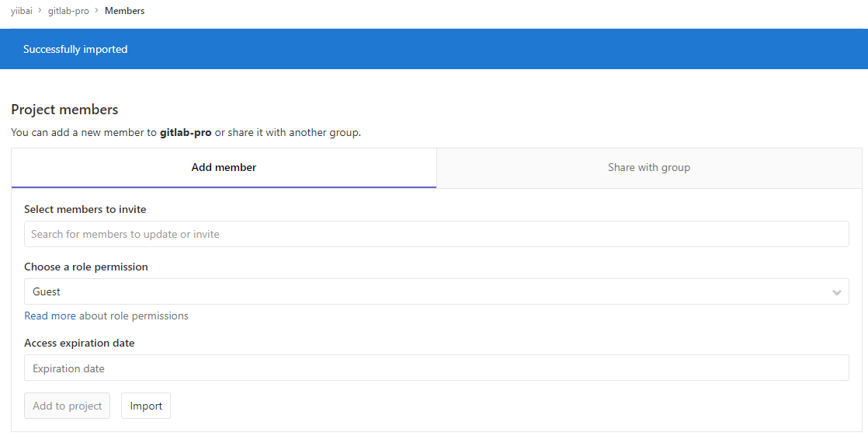
Task: Click the role dropdown chevron arrow
Action: coord(836,292)
